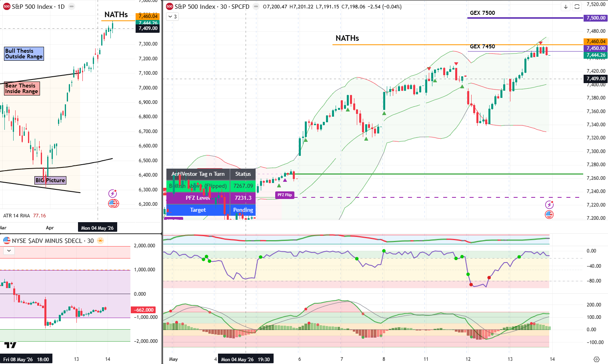The image size is (608, 364).
Task: Click the ATR value 77.16
Action: tap(40, 216)
